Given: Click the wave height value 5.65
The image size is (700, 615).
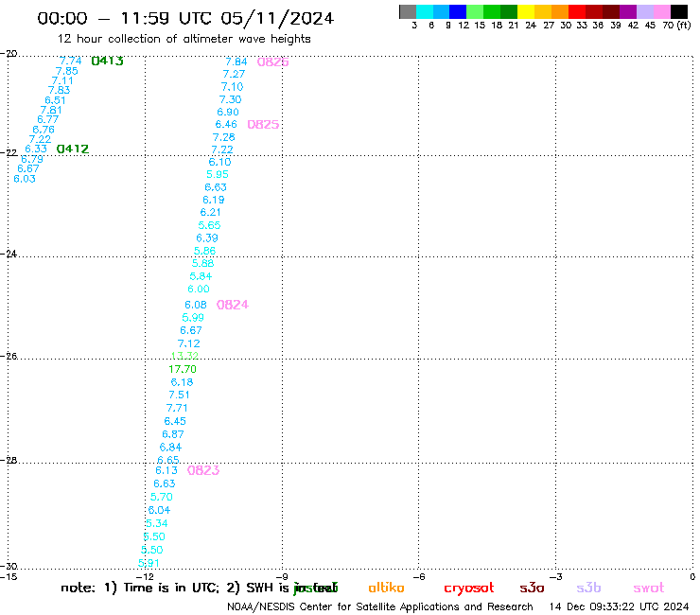Looking at the screenshot, I should click(x=209, y=225).
